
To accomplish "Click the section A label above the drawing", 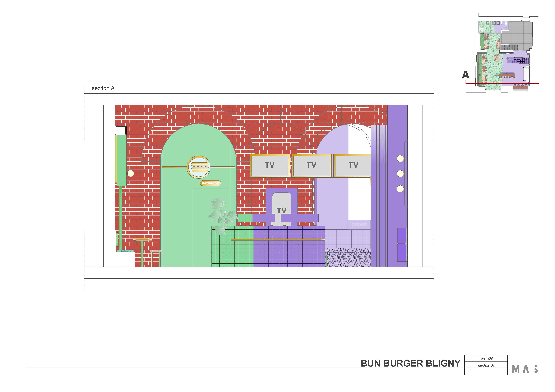I will tap(103, 88).
